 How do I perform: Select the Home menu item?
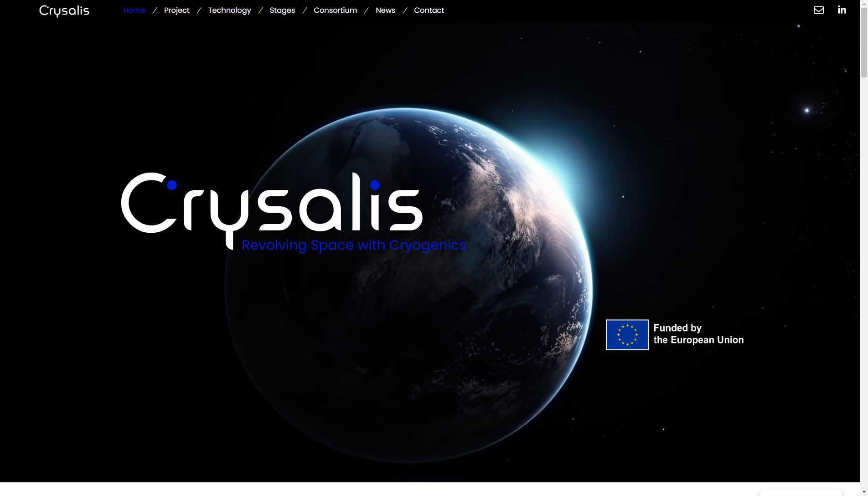pyautogui.click(x=134, y=10)
